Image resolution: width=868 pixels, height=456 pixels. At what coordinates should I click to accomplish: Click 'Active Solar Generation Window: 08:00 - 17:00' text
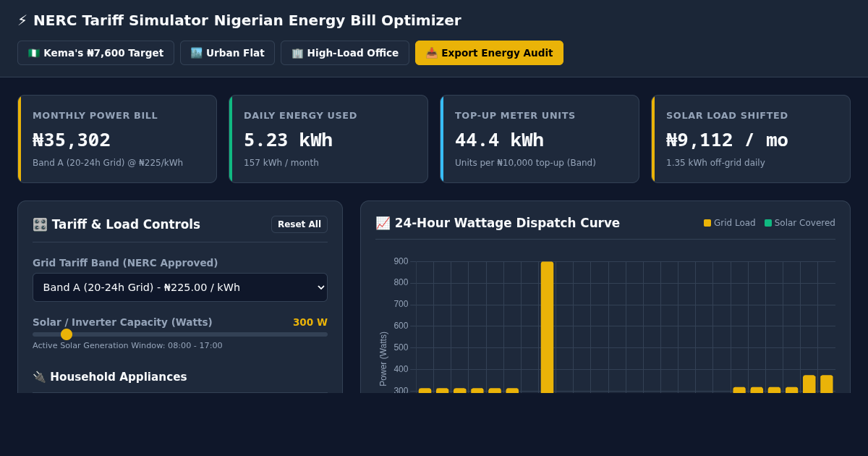coord(127,346)
